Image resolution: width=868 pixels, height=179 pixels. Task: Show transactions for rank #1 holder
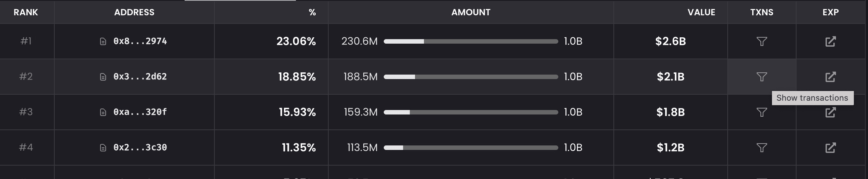[762, 41]
